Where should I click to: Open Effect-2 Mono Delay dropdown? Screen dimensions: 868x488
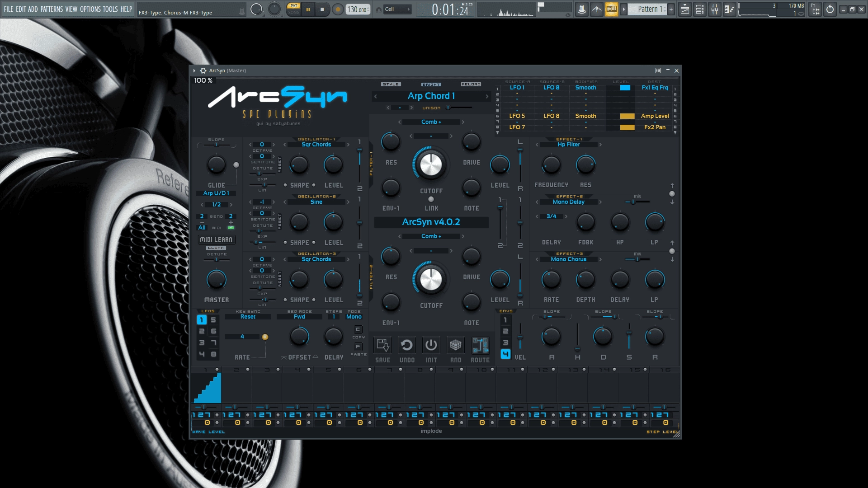pyautogui.click(x=569, y=202)
